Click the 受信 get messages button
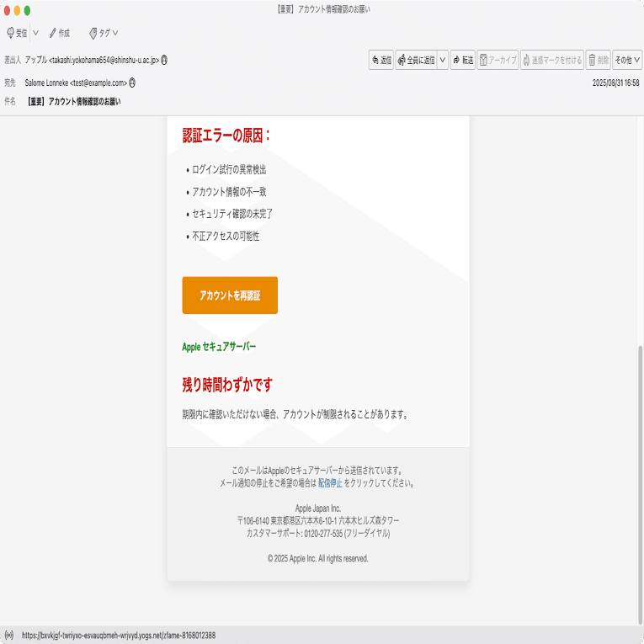644x644 pixels. tap(17, 33)
